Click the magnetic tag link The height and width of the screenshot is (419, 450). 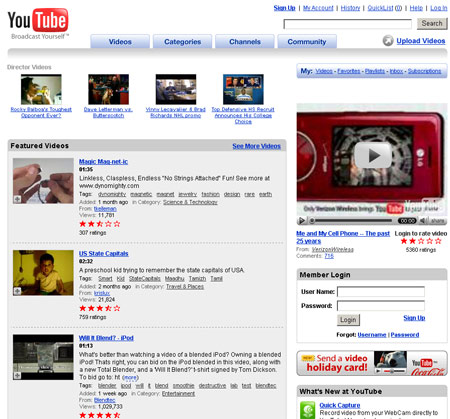141,194
